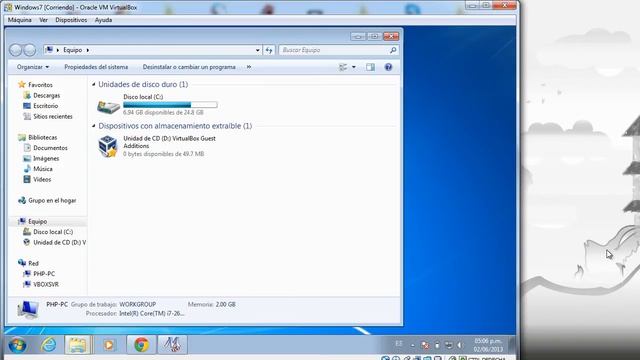Click the change view icon
The width and height of the screenshot is (640, 360).
pos(343,67)
